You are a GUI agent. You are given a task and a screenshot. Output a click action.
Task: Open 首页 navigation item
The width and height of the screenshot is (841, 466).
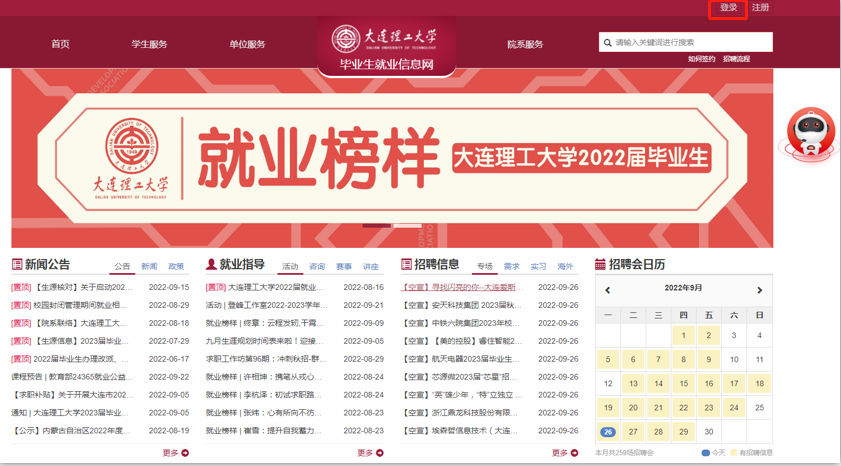[x=60, y=44]
